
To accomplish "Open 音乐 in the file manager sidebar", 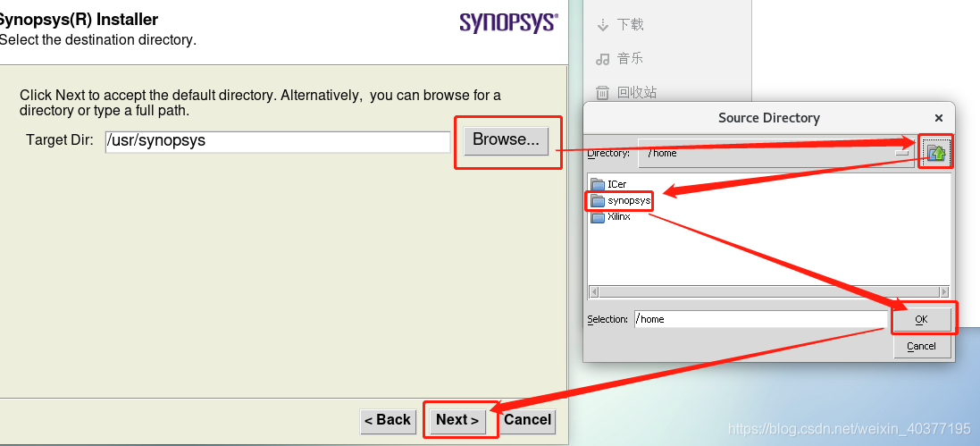I will point(630,59).
